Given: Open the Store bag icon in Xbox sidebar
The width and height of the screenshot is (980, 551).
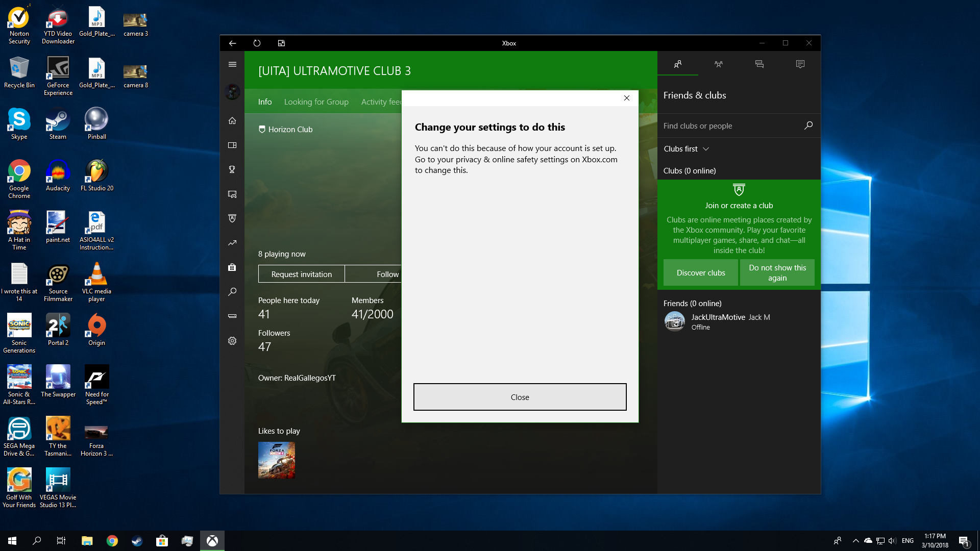Looking at the screenshot, I should click(x=232, y=267).
